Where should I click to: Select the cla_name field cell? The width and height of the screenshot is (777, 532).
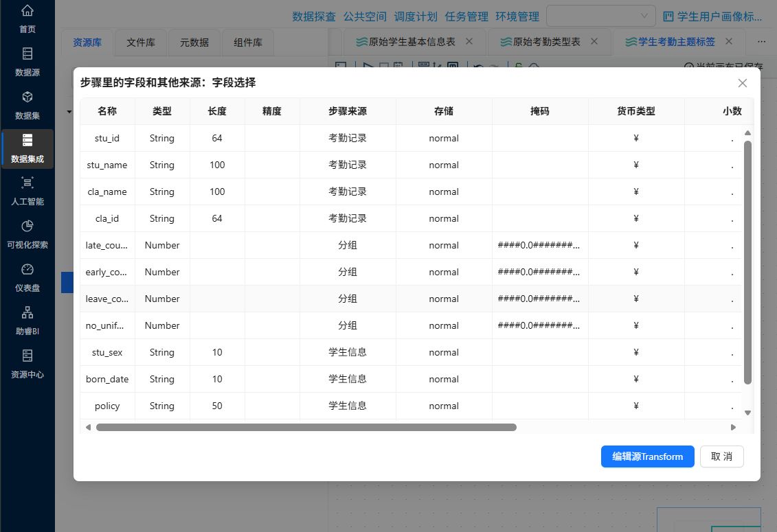[107, 192]
